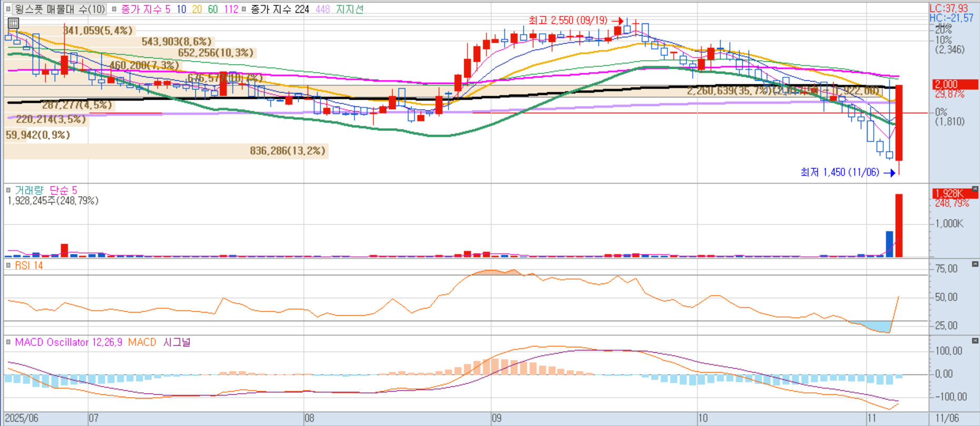Click the LC:37.93 readout
Screen dimensions: 980x426
[x=949, y=8]
